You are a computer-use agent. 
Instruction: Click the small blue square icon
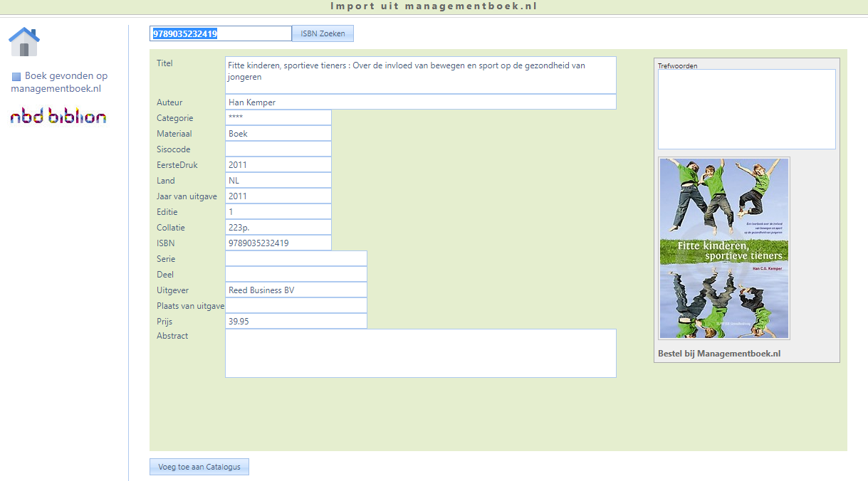click(16, 77)
